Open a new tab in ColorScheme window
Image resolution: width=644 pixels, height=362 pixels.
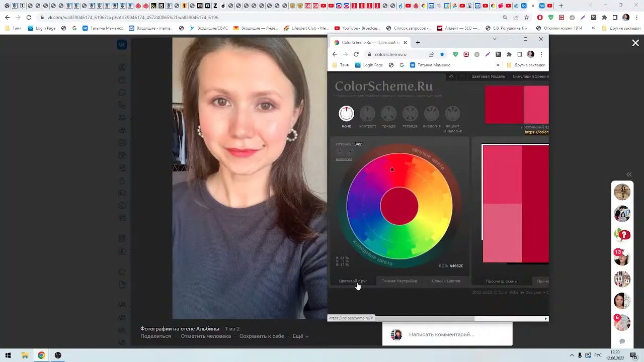[x=418, y=43]
